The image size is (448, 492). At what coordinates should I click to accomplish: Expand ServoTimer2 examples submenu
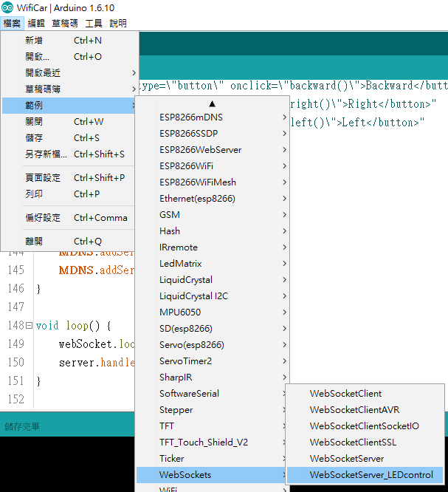point(213,361)
